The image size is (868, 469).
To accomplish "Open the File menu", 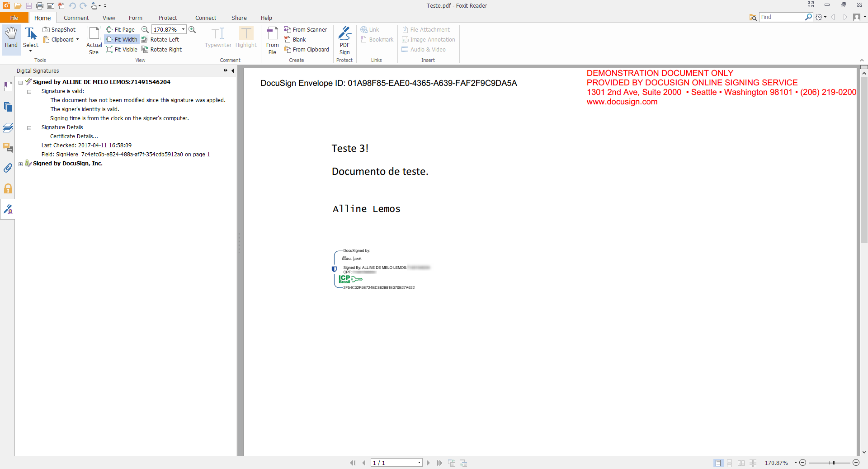I will pos(14,18).
